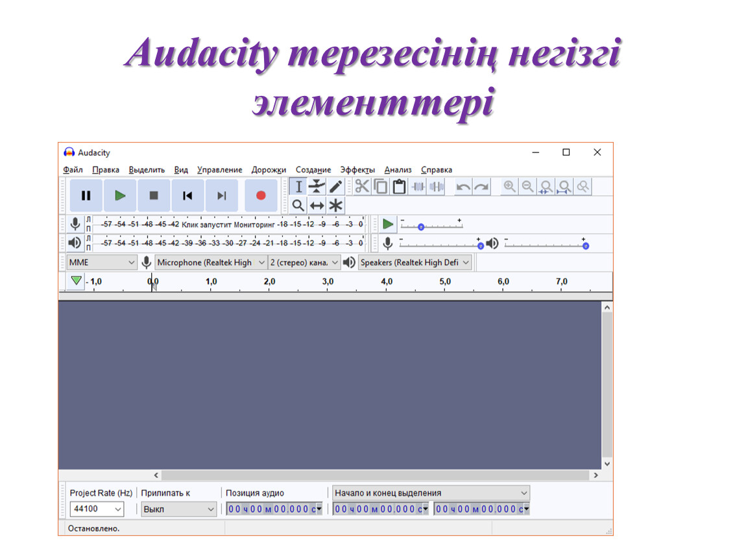Select the Multi-tool asterisk
The image size is (746, 560).
pyautogui.click(x=335, y=205)
